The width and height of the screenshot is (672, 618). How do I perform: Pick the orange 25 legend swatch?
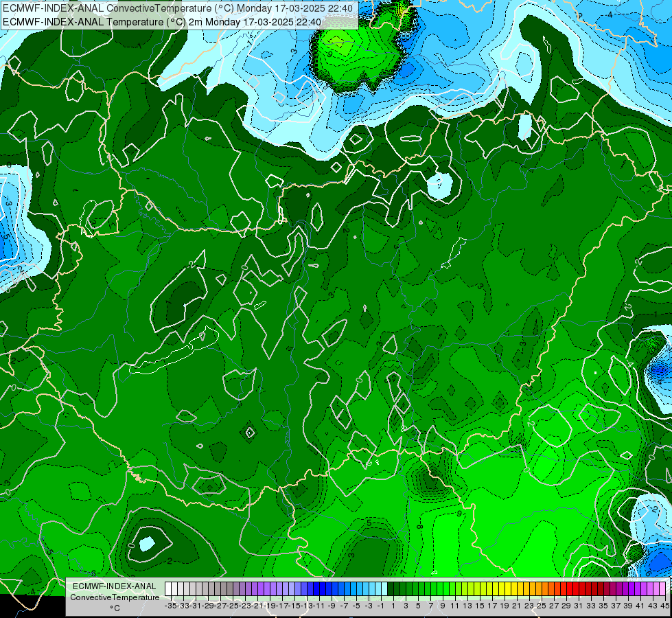[539, 589]
